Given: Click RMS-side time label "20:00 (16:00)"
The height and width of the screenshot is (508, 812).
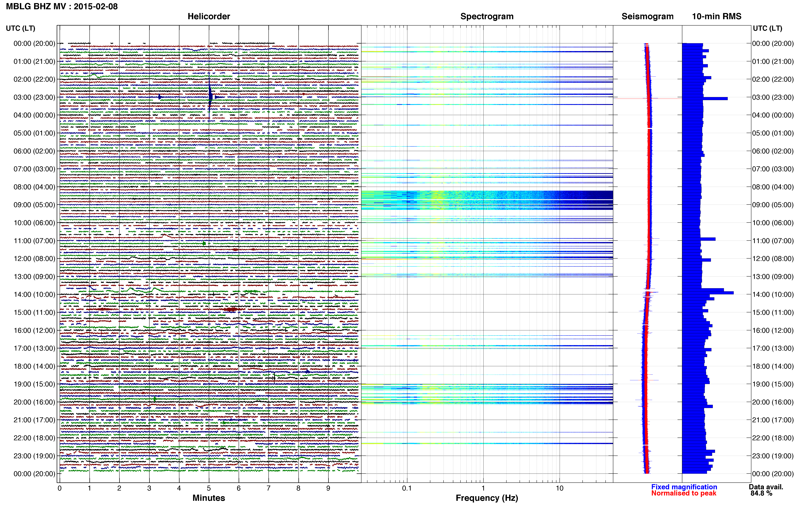Looking at the screenshot, I should (x=773, y=402).
